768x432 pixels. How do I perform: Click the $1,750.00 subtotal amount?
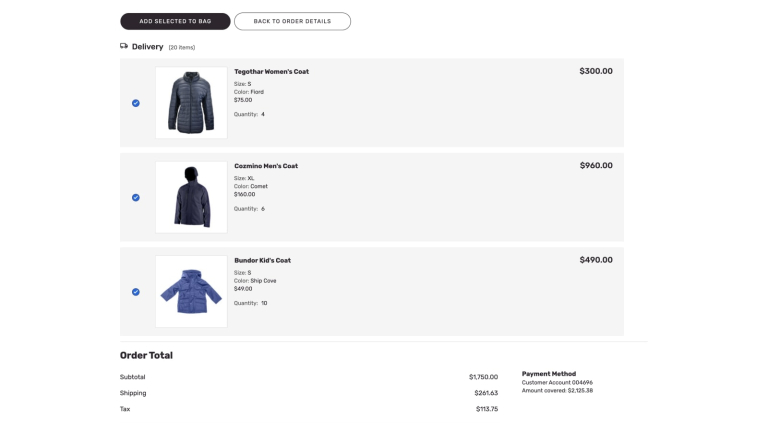(x=483, y=377)
